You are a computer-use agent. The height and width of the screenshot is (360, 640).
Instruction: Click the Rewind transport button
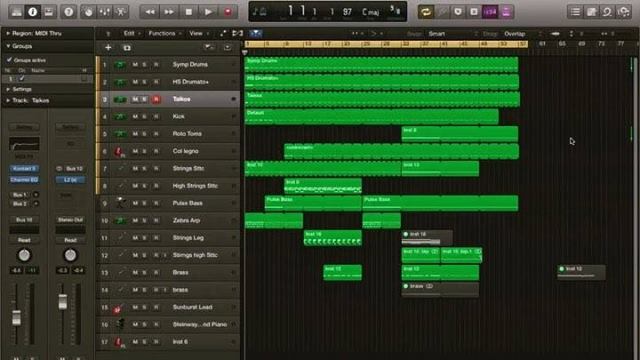[x=150, y=12]
